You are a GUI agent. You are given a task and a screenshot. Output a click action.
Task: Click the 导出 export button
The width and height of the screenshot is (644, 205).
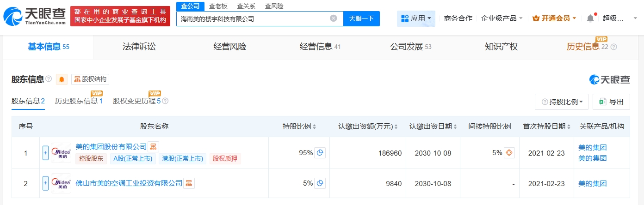click(x=611, y=102)
